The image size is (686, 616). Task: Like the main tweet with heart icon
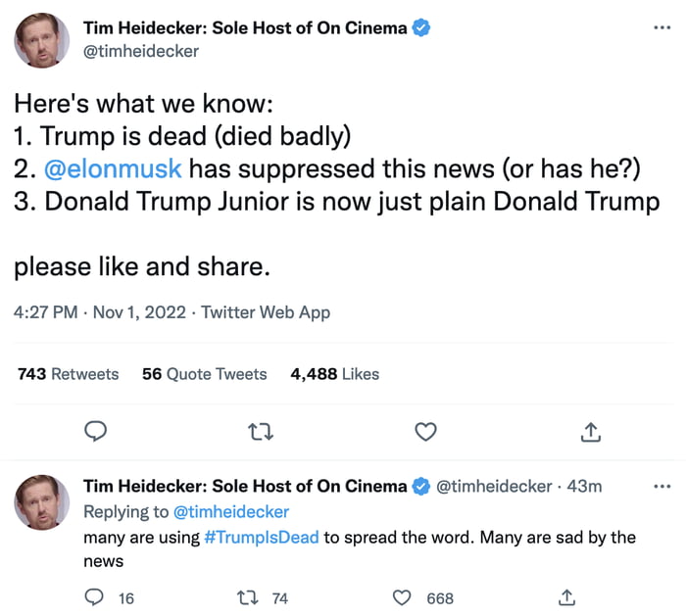pyautogui.click(x=425, y=432)
